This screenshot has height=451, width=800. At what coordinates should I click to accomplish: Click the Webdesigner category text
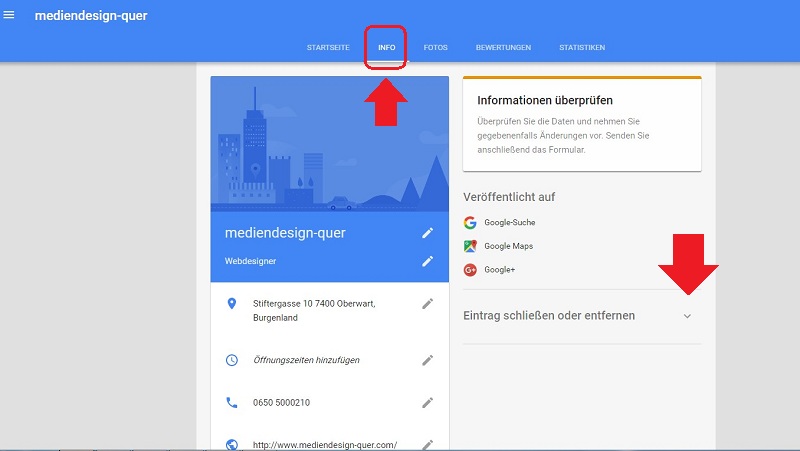point(251,261)
